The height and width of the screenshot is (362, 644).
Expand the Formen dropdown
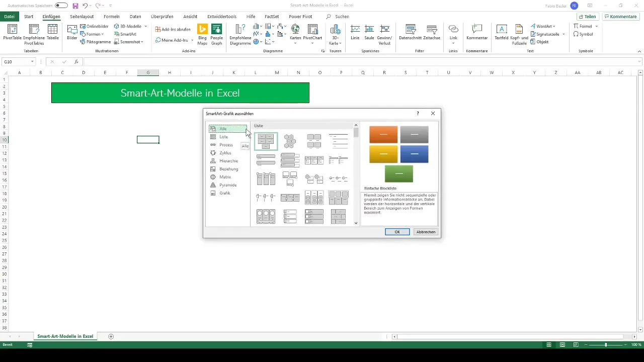coord(103,34)
